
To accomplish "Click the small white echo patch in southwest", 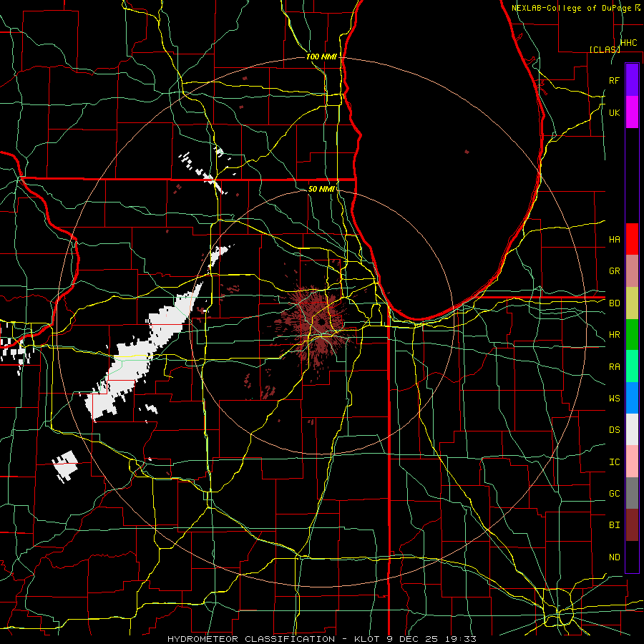I will point(65,466).
